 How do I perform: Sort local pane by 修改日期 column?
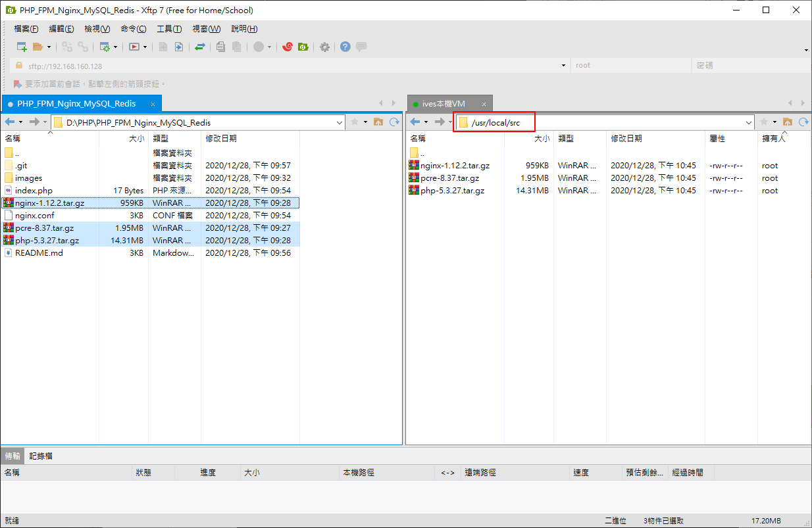[x=250, y=139]
